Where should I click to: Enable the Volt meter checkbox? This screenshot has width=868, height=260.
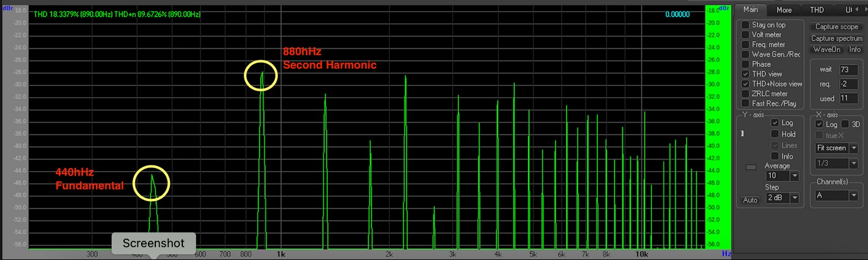point(745,34)
